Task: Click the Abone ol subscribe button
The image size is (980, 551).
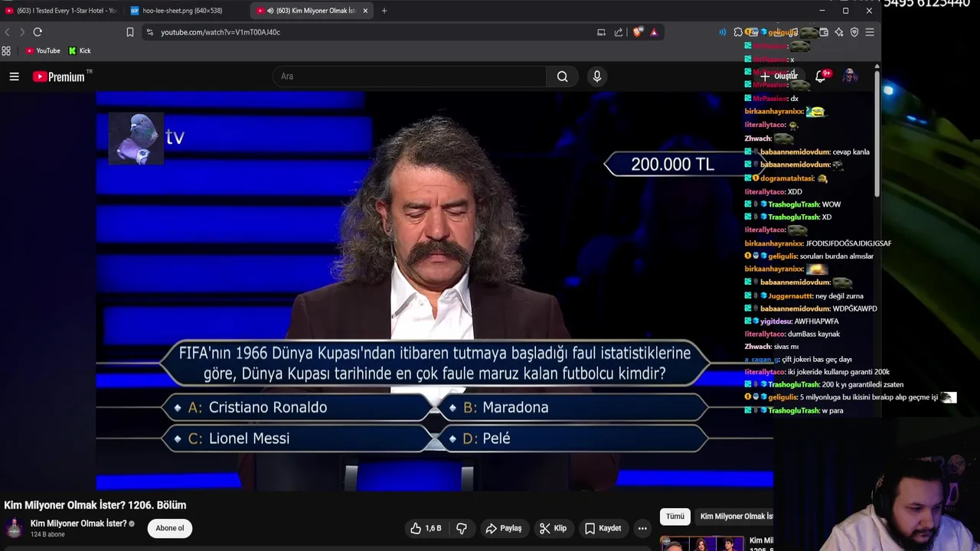Action: pyautogui.click(x=170, y=528)
